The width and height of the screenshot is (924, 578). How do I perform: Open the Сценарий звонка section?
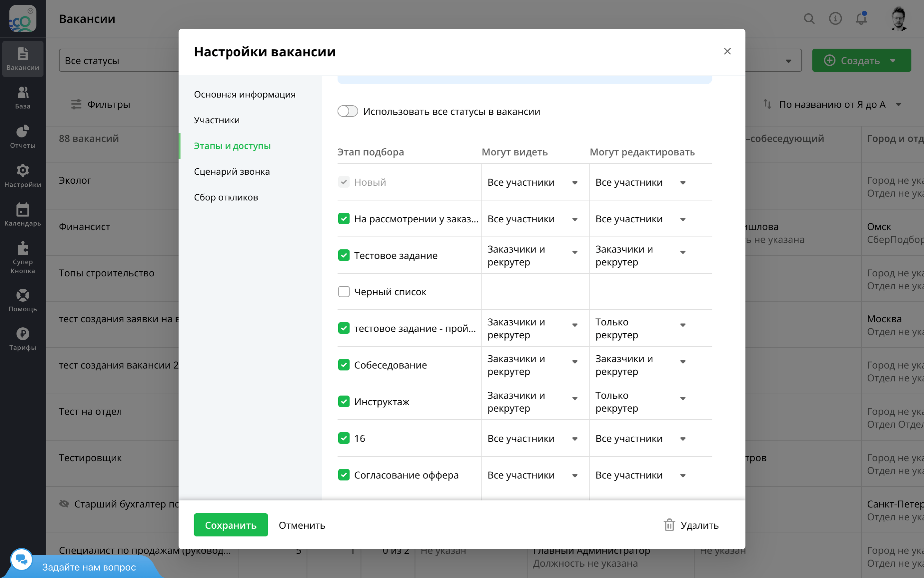pos(232,171)
